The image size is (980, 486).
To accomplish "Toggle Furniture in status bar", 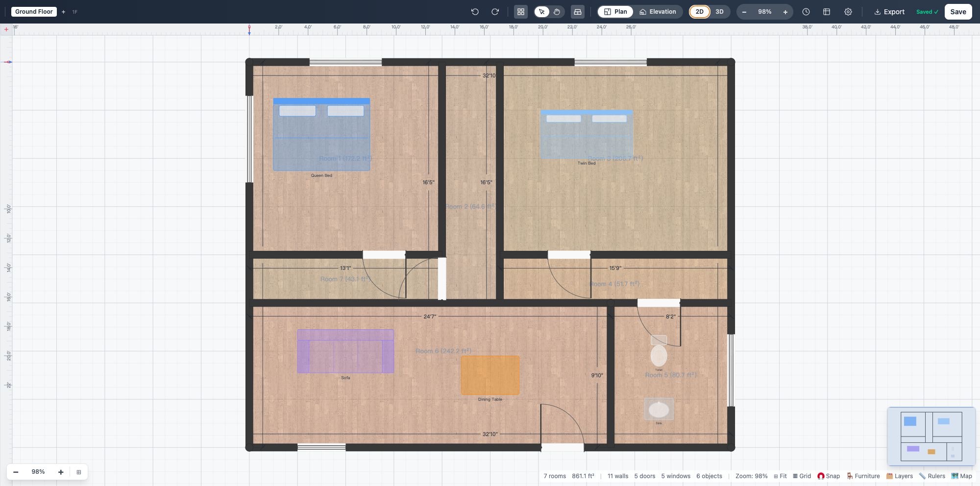I will point(863,476).
